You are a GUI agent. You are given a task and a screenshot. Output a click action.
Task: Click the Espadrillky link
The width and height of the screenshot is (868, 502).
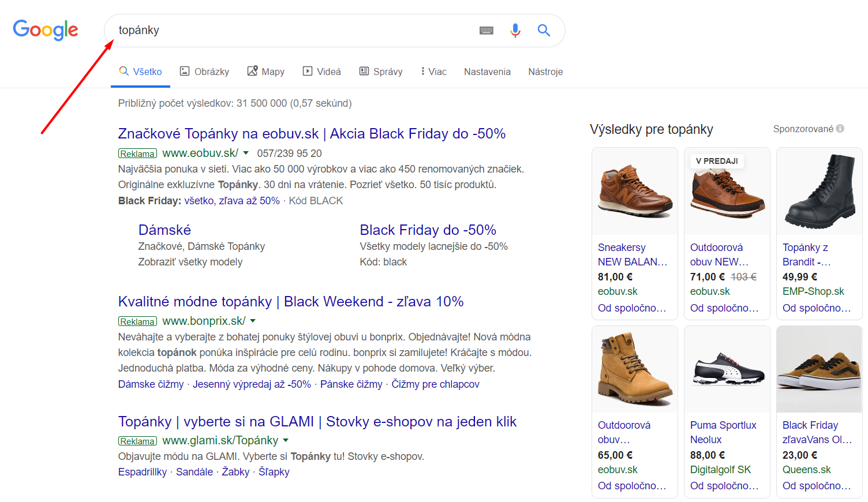143,472
